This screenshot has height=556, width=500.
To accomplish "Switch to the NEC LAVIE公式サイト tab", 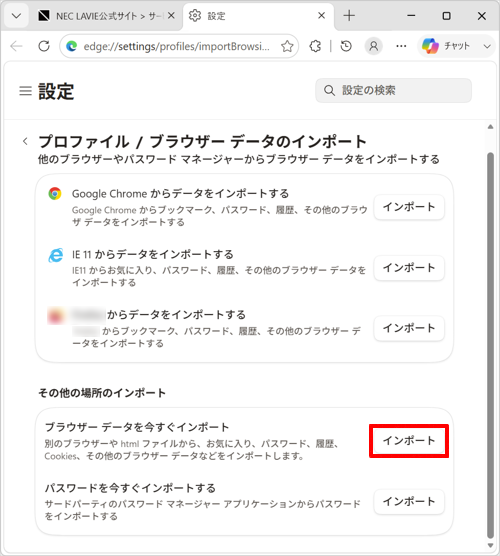I will pyautogui.click(x=106, y=16).
